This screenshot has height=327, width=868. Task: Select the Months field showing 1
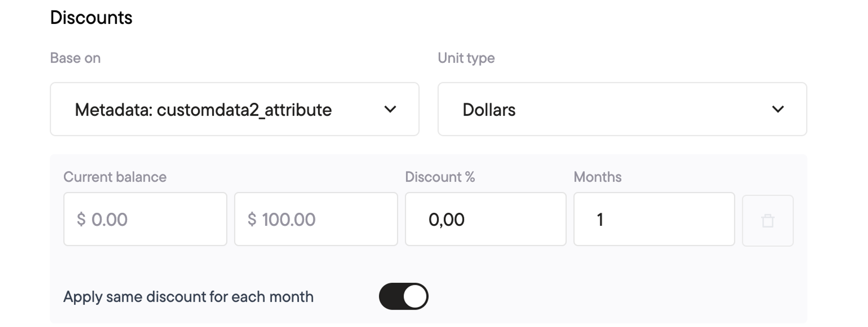pos(654,219)
